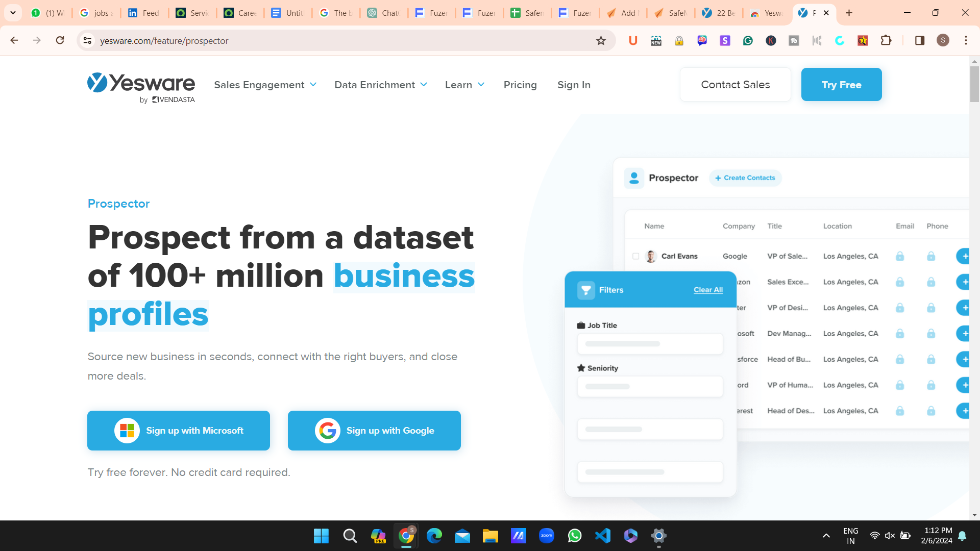Viewport: 980px width, 551px height.
Task: Sign up with Microsoft
Action: pos(179,431)
